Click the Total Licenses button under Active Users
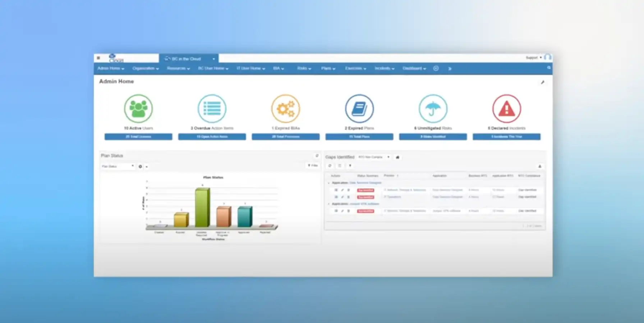 [138, 137]
